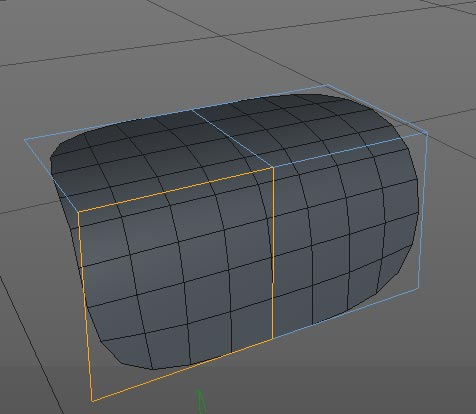Click the orange cage corner meeting blue lines
The height and width of the screenshot is (414, 476).
coord(273,167)
